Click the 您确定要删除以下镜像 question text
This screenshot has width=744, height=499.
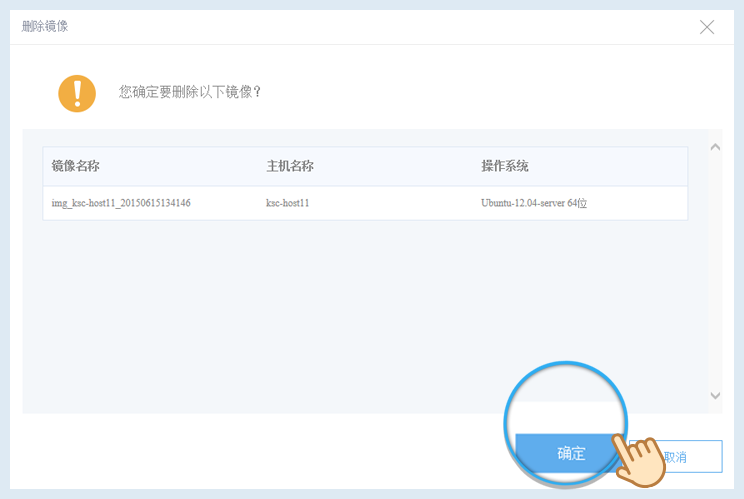coord(190,92)
